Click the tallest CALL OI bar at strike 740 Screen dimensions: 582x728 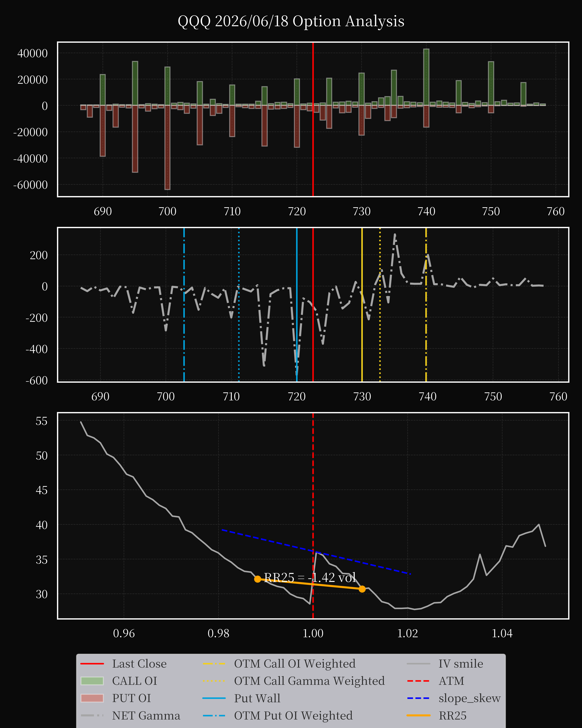[427, 77]
